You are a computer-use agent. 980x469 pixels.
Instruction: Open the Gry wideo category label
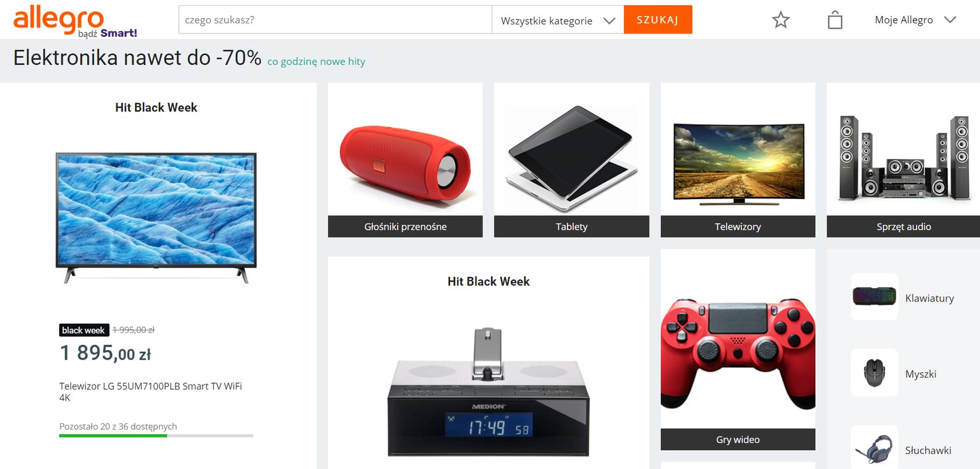coord(738,439)
